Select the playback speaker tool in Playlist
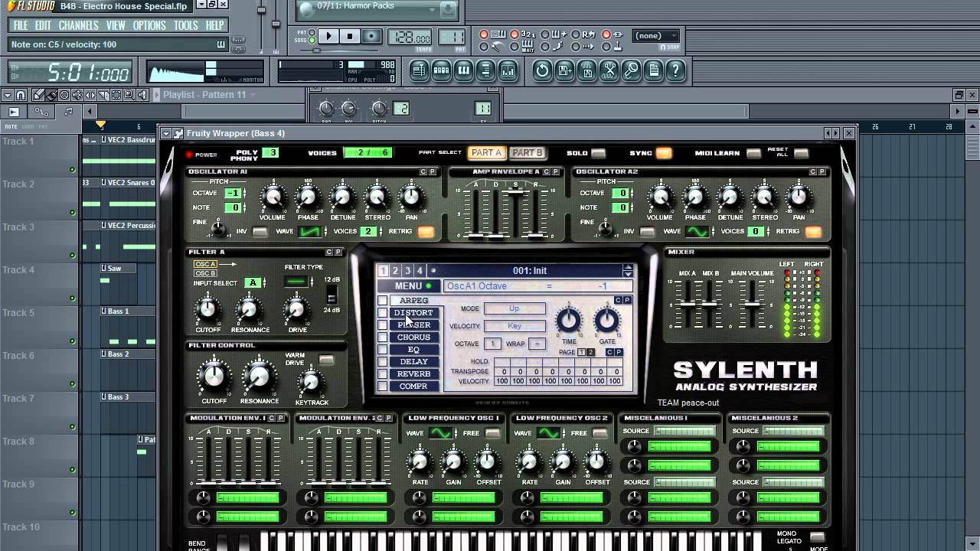The height and width of the screenshot is (551, 980). click(x=142, y=95)
